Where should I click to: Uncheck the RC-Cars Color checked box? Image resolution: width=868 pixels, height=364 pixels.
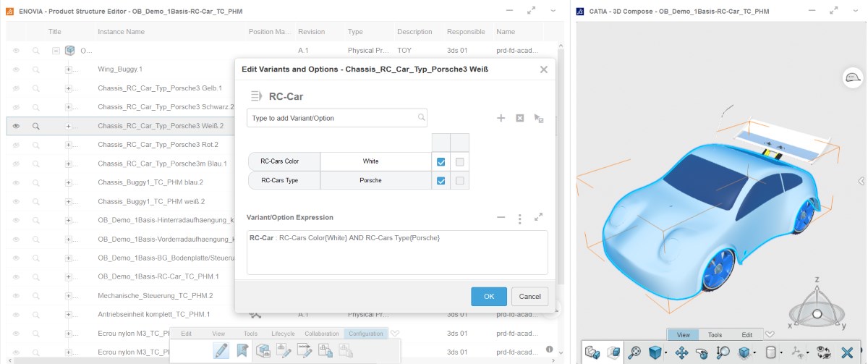point(441,161)
